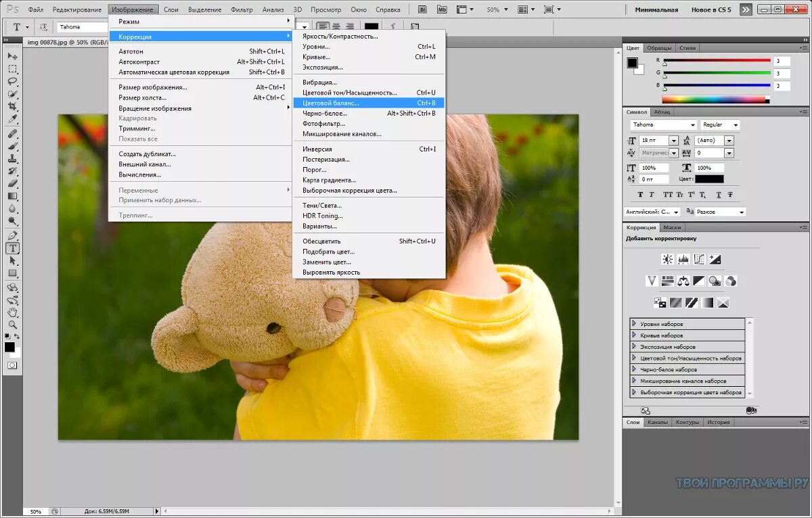812x518 pixels.
Task: Click Новое в CS 5 workspace button
Action: coord(710,9)
